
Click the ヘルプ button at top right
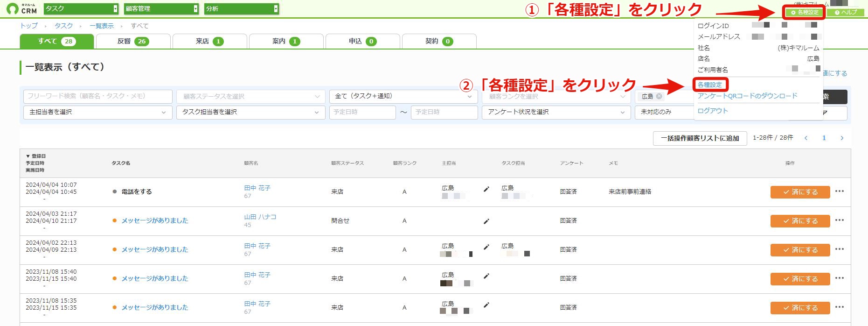click(x=846, y=13)
